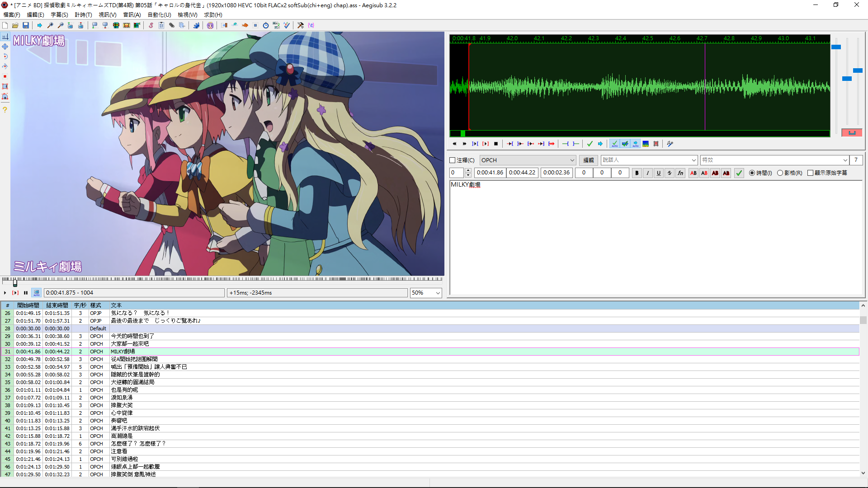The height and width of the screenshot is (488, 868).
Task: Toggle Medusa timing hotkeys mode
Action: click(656, 144)
